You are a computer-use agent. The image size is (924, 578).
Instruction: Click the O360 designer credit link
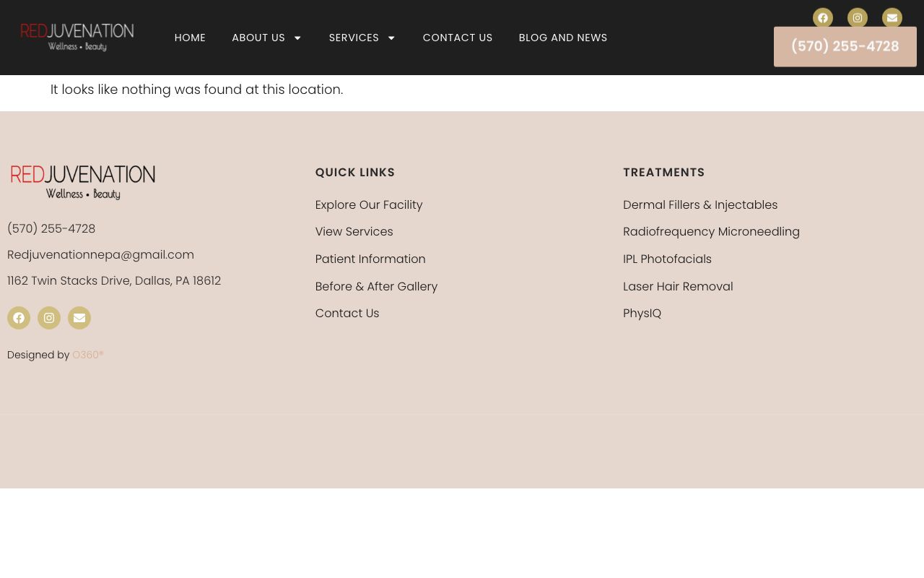(88, 355)
